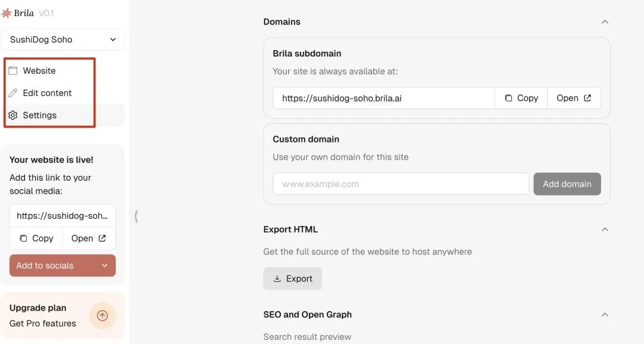Open the live site from sidebar
The image size is (644, 344).
pos(89,238)
